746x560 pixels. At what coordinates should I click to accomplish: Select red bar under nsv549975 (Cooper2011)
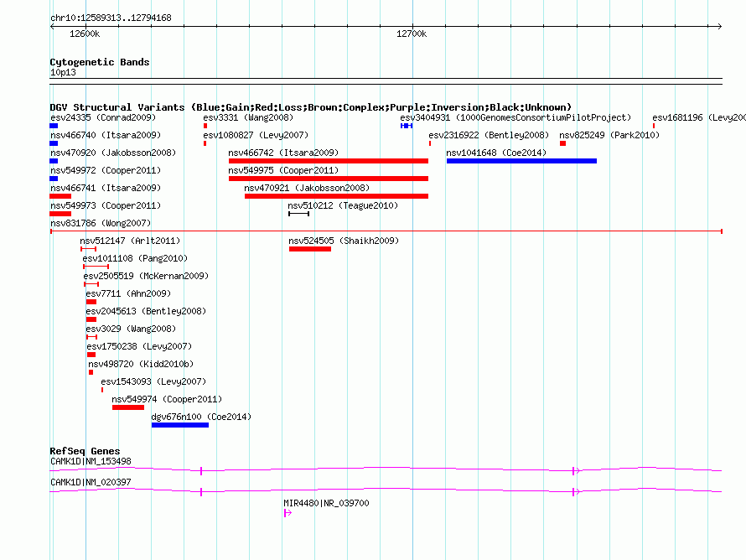329,179
